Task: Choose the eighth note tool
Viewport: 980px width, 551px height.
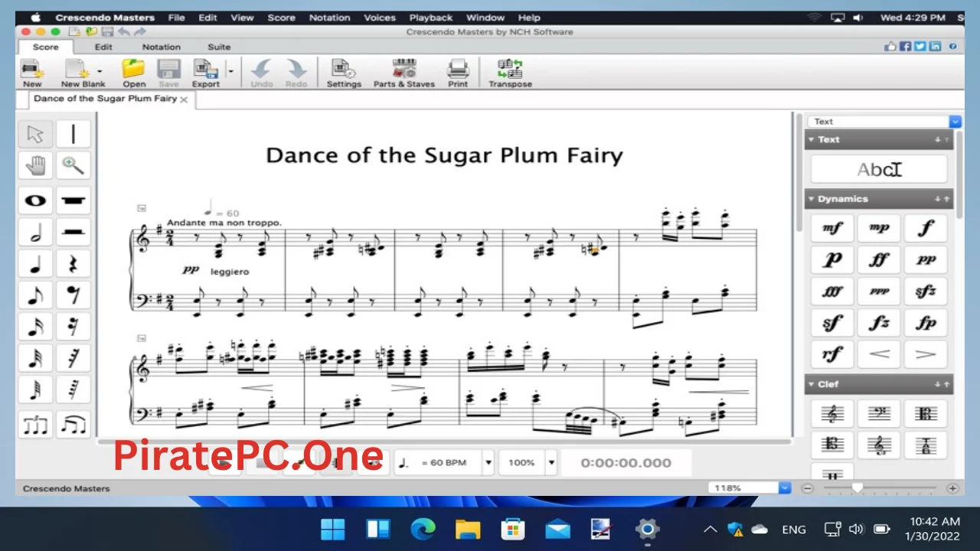Action: pyautogui.click(x=35, y=295)
